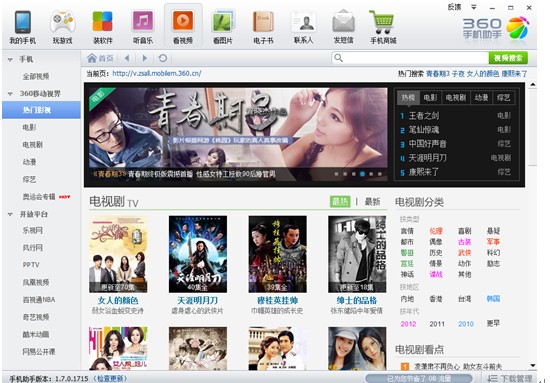This screenshot has height=383, width=550.
Task: Toggle 最热 sorting for TV dramas
Action: point(340,201)
